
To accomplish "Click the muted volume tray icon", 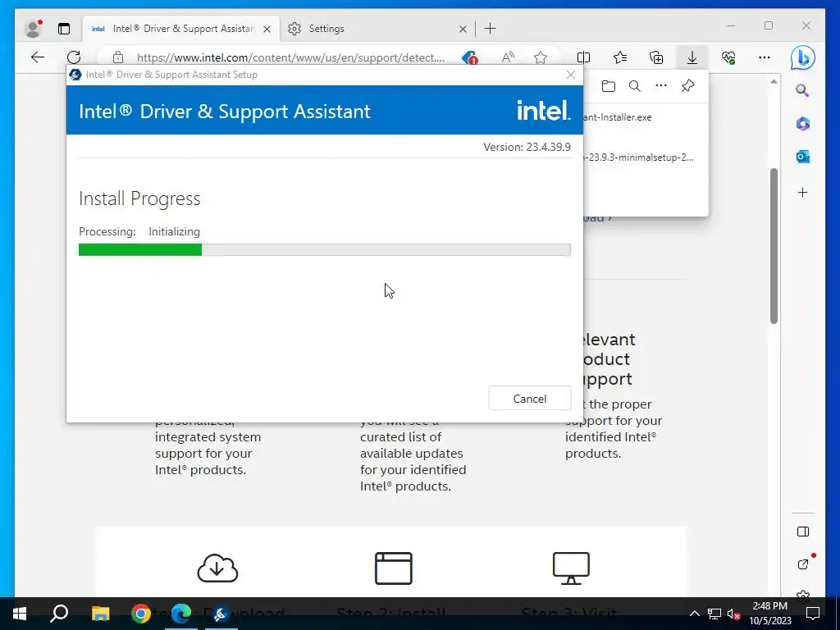I will tap(734, 614).
